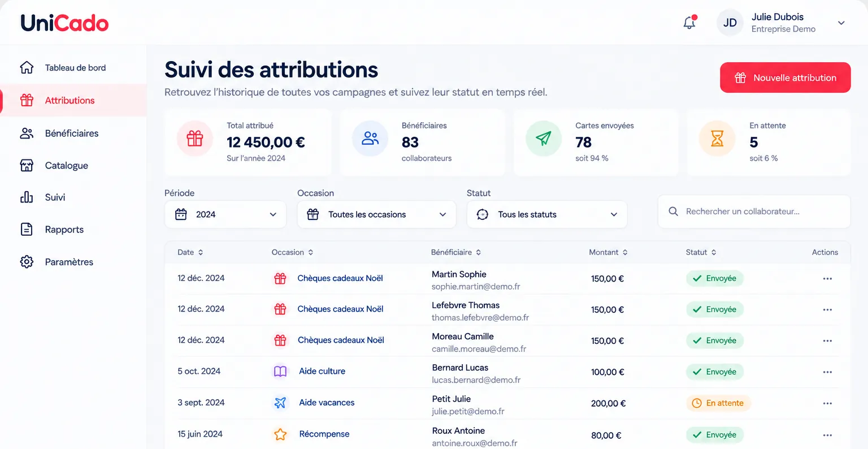Click the Récompense occasion link

324,434
